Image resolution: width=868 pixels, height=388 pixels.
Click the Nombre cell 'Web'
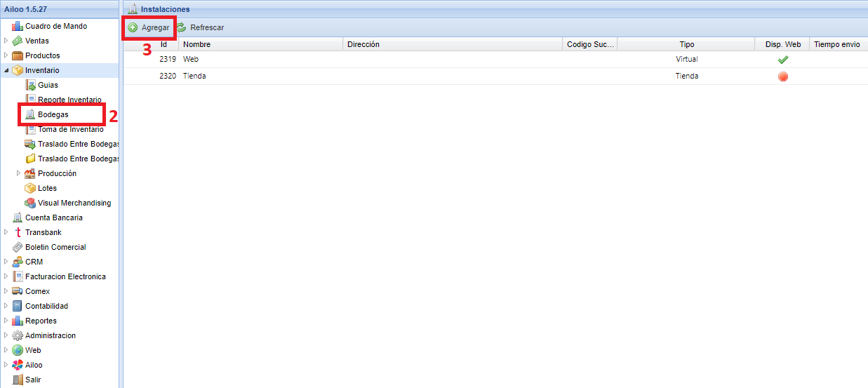click(x=191, y=60)
